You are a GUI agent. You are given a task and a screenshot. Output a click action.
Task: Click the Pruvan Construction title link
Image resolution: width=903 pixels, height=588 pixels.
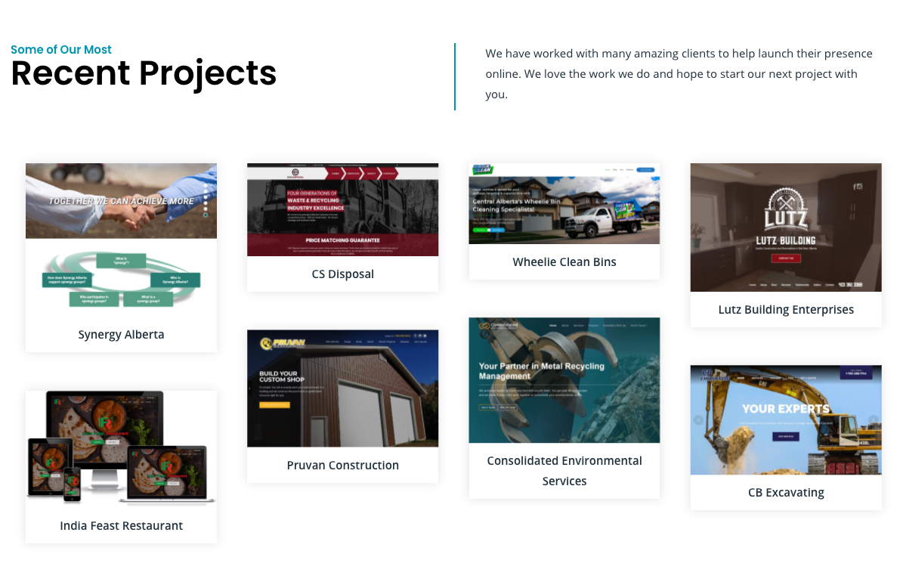point(342,465)
